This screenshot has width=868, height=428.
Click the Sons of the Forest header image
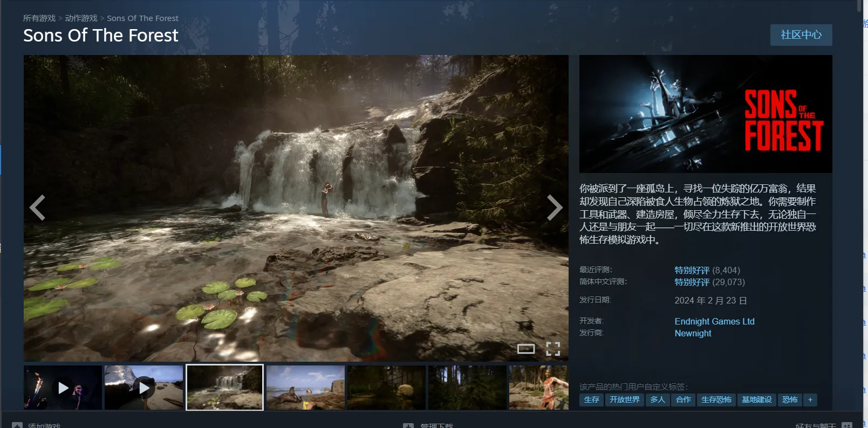pyautogui.click(x=706, y=114)
